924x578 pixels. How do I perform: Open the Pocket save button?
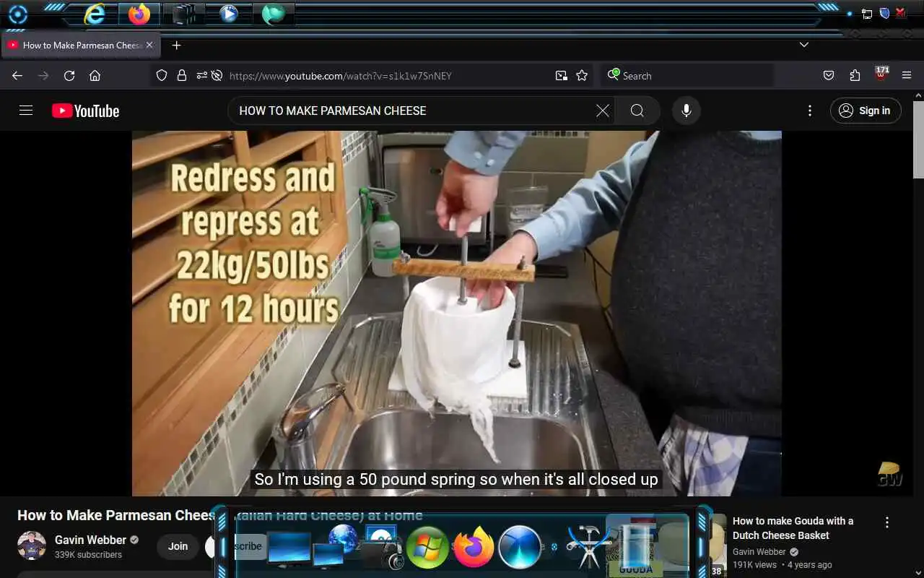point(829,76)
